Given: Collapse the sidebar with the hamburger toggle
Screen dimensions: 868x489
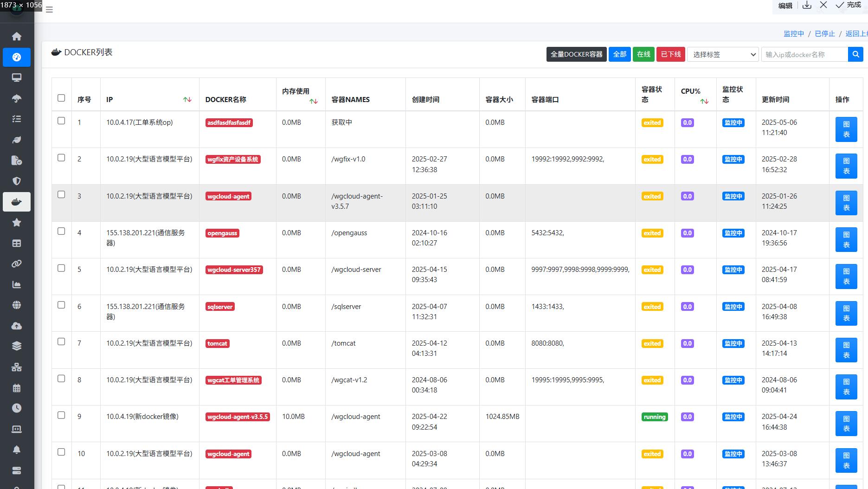Looking at the screenshot, I should [49, 9].
